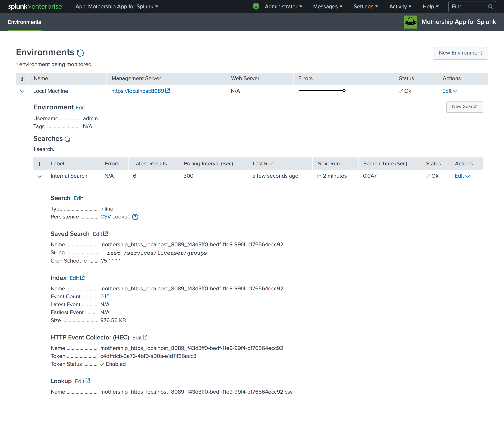Click the CSV Lookup help question icon
The image size is (504, 431).
(x=135, y=217)
